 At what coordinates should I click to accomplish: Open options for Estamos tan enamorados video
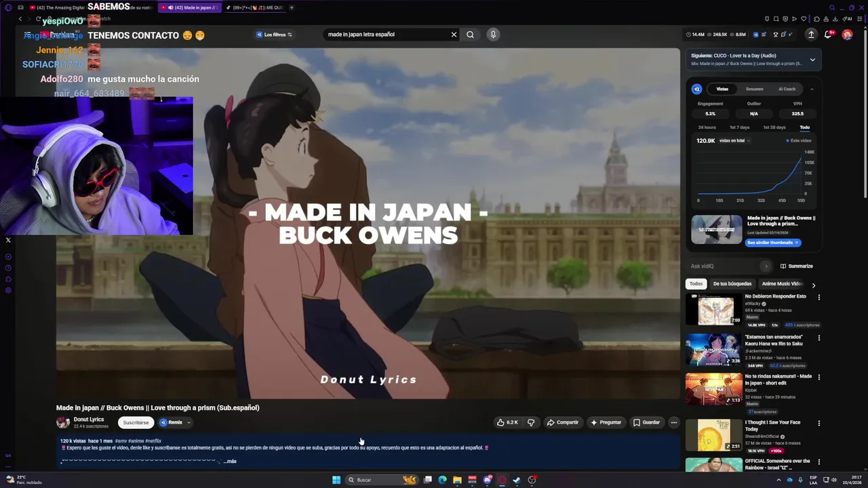[x=818, y=338]
